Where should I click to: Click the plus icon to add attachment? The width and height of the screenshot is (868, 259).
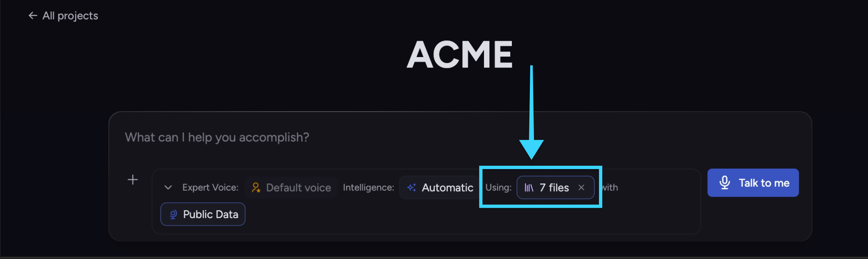[x=132, y=179]
